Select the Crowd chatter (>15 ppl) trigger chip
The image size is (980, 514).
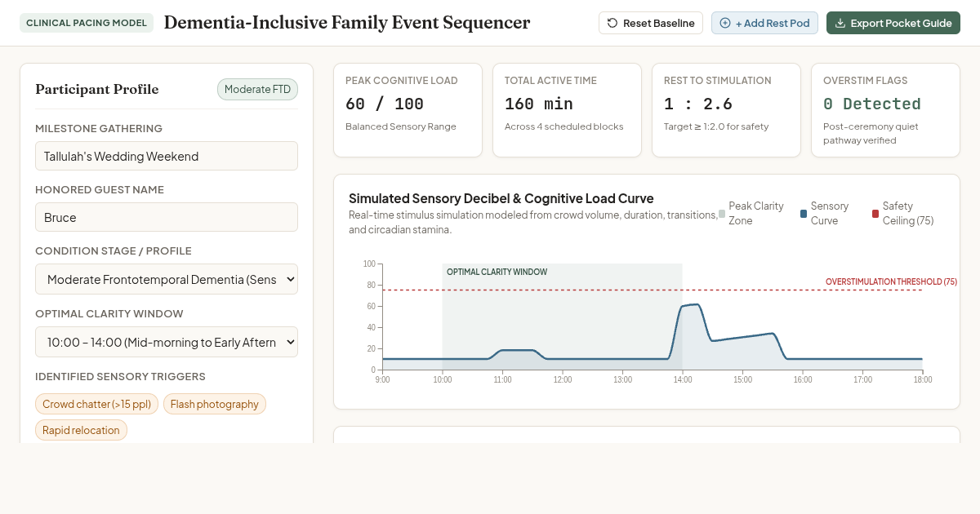[97, 404]
